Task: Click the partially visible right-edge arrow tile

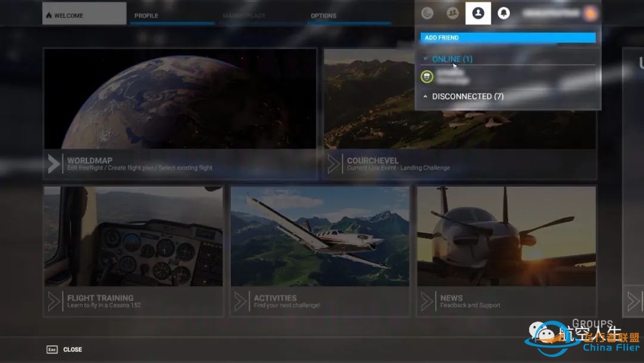Action: pos(634,302)
